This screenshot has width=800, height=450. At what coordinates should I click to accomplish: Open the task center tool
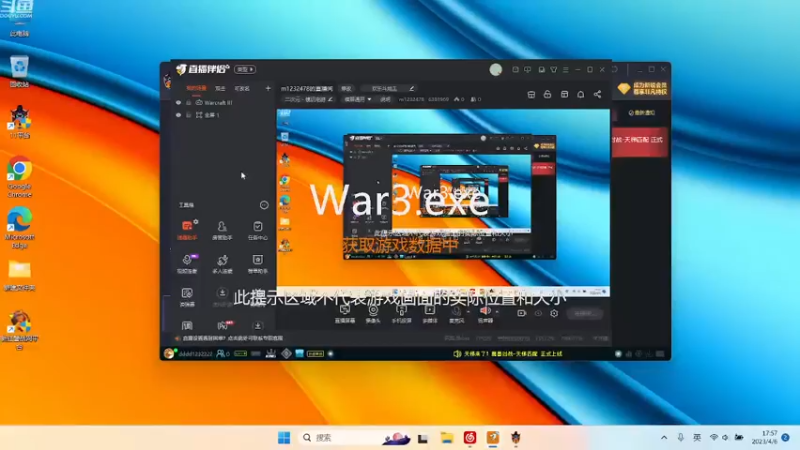pos(257,230)
